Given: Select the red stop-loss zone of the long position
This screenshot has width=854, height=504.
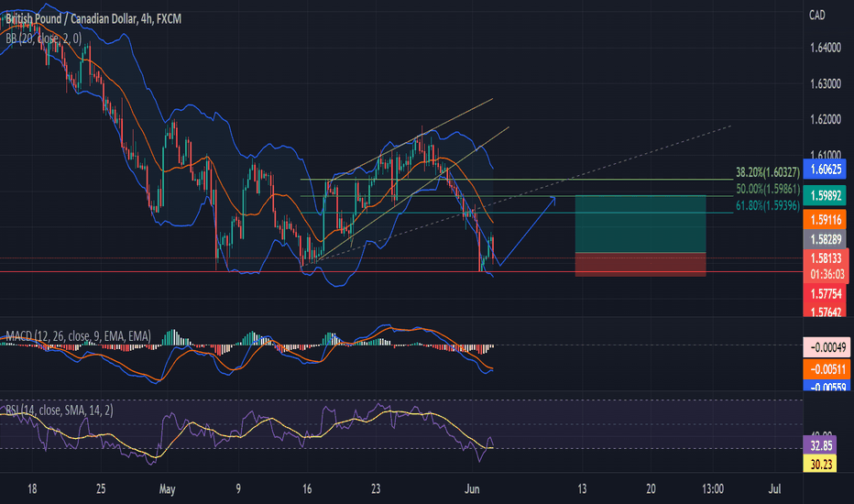Looking at the screenshot, I should coord(640,264).
